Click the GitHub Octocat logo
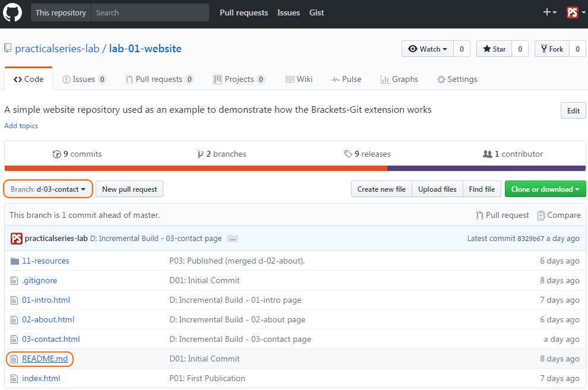Viewport: 588px width, 390px height. (12, 12)
